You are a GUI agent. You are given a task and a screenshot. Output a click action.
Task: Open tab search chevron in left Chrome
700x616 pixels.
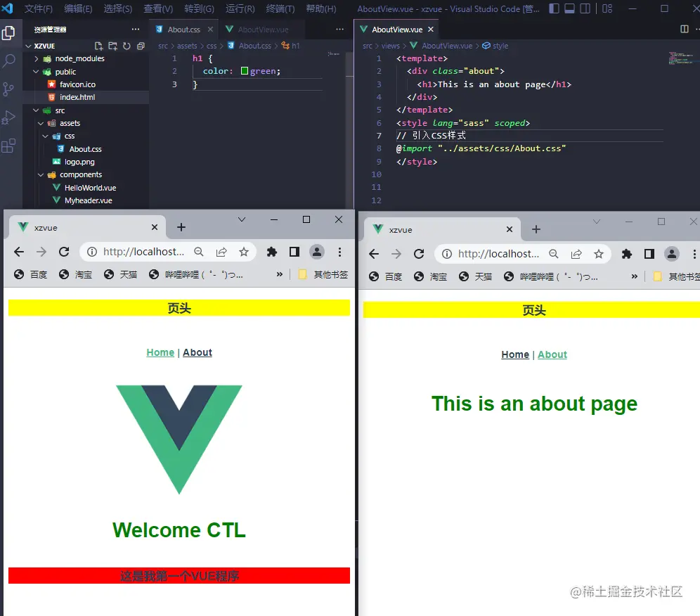[242, 219]
